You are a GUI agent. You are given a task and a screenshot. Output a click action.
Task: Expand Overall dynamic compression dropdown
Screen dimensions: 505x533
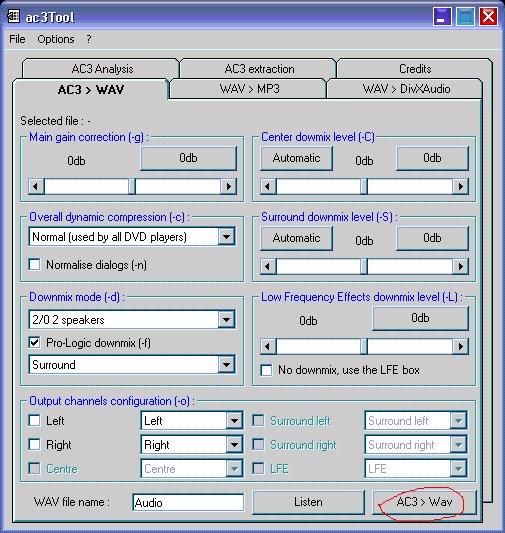click(226, 237)
